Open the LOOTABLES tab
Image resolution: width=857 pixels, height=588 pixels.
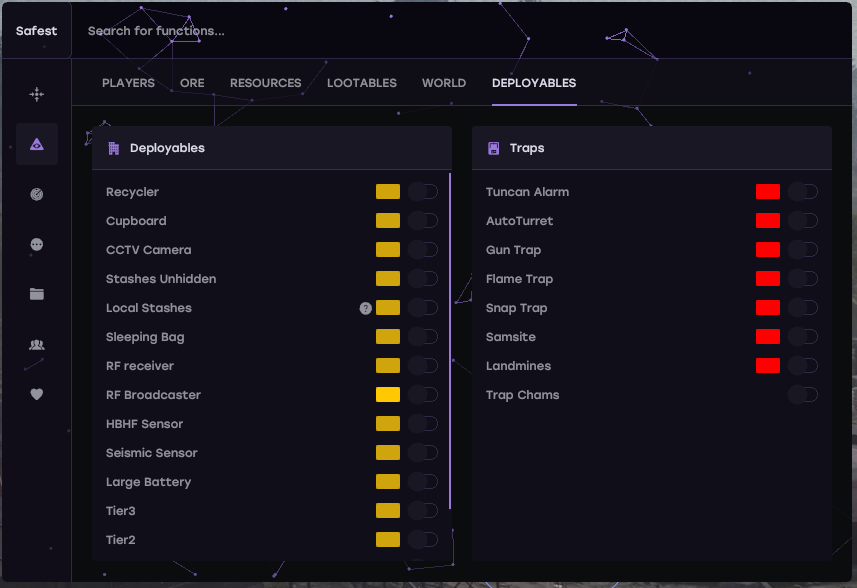coord(362,83)
